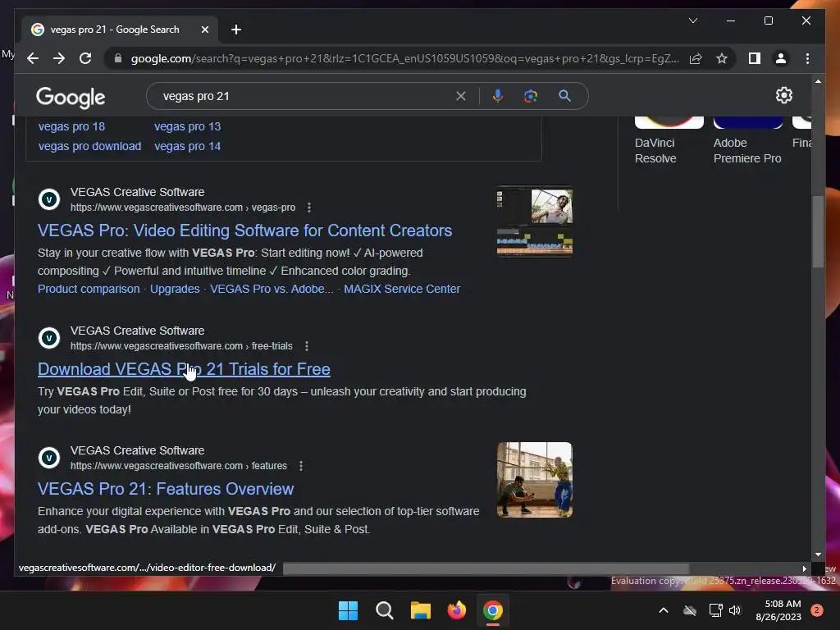
Task: Open Google quick settings gear
Action: [783, 95]
